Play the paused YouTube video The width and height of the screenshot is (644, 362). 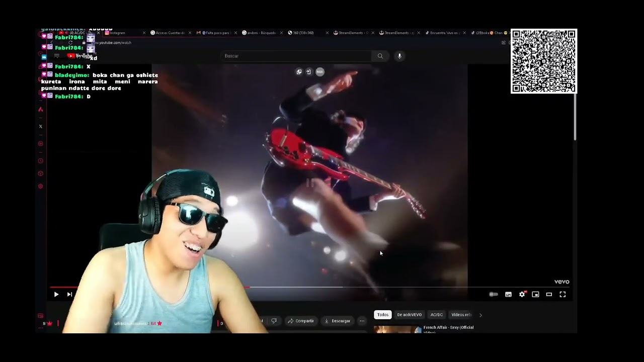coord(56,295)
